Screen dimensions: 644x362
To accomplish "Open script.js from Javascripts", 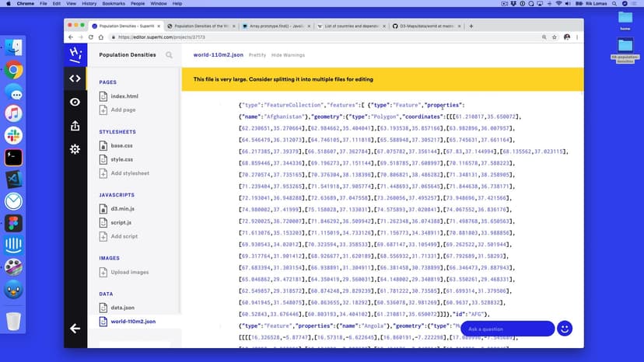I will 121,222.
